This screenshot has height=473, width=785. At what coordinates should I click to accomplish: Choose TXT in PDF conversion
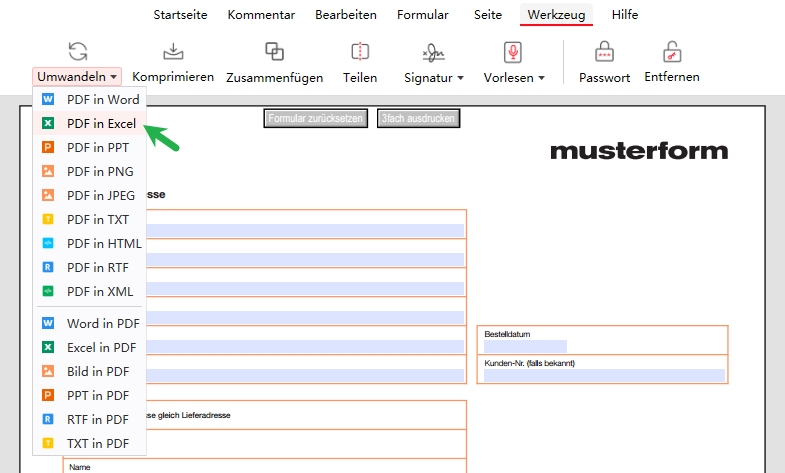(90, 443)
